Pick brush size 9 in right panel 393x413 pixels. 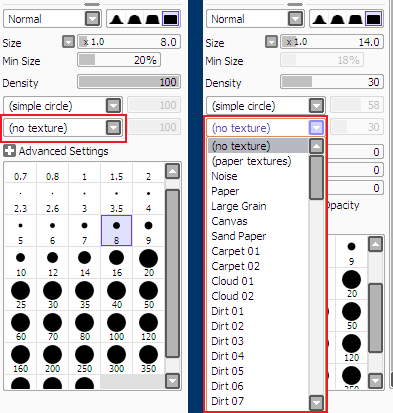pos(351,252)
